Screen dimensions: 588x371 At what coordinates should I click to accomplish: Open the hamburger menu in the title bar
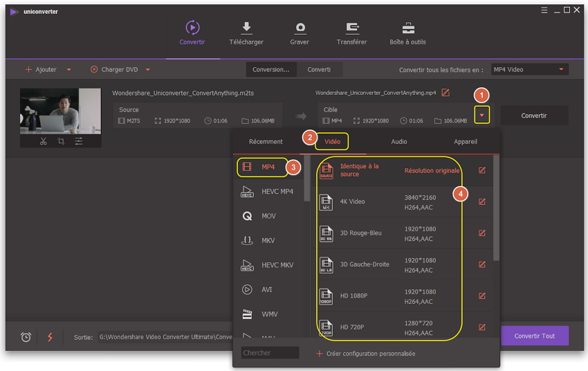(544, 10)
